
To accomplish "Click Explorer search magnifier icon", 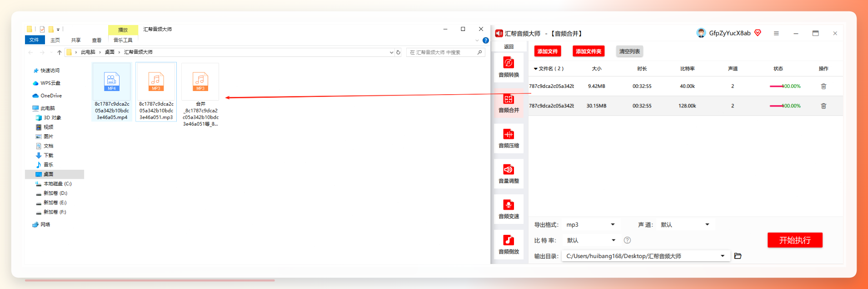I will coord(479,52).
